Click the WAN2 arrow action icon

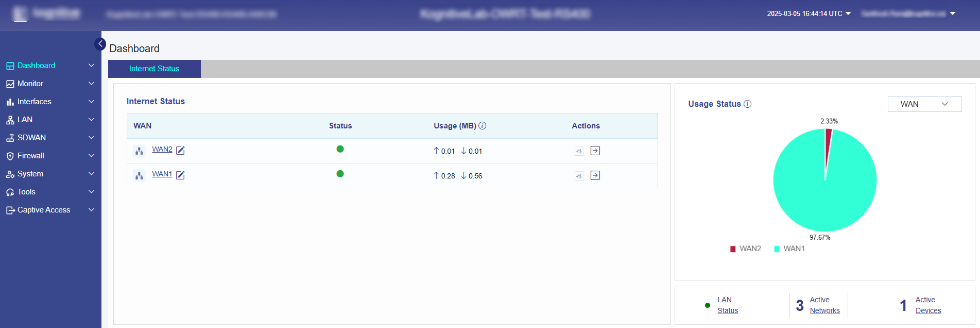click(x=595, y=151)
